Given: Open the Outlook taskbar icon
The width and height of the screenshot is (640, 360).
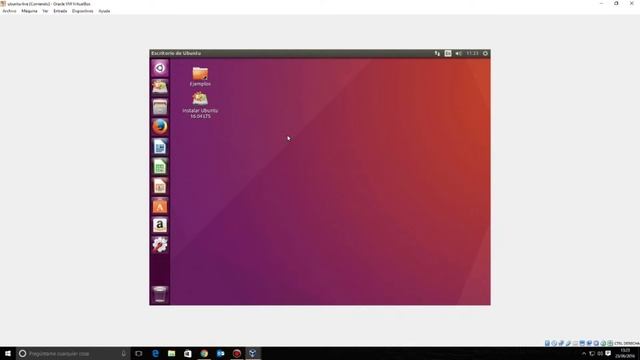Looking at the screenshot, I should click(220, 353).
